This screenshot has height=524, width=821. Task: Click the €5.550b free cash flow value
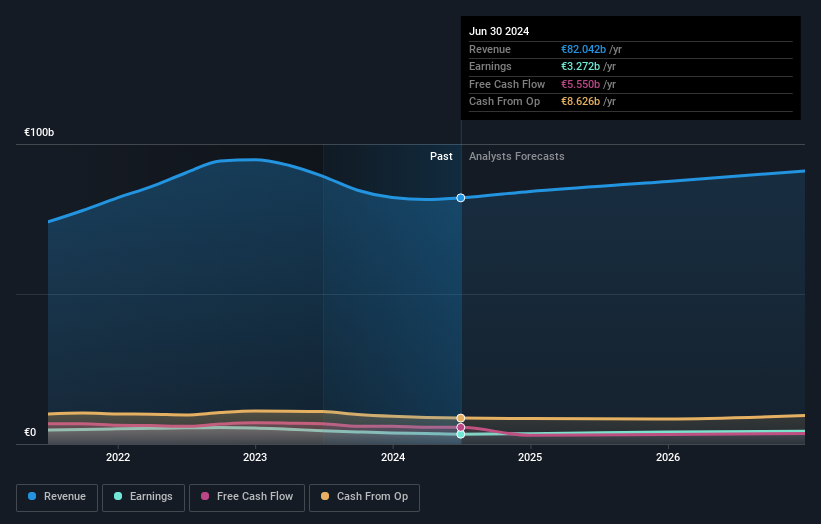[x=580, y=84]
